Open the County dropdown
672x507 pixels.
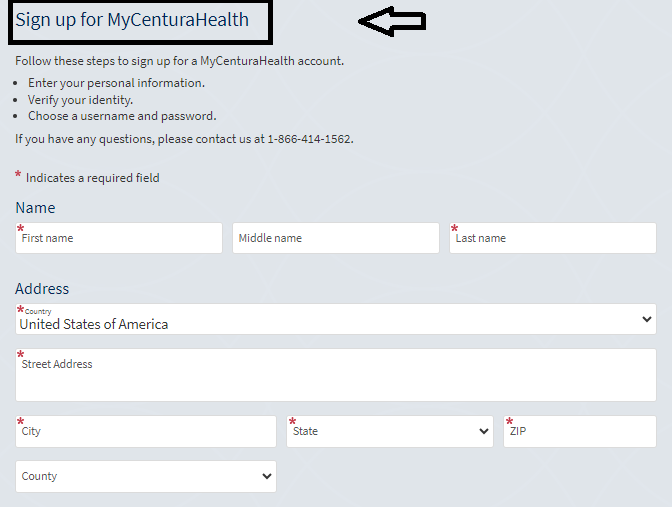point(145,477)
